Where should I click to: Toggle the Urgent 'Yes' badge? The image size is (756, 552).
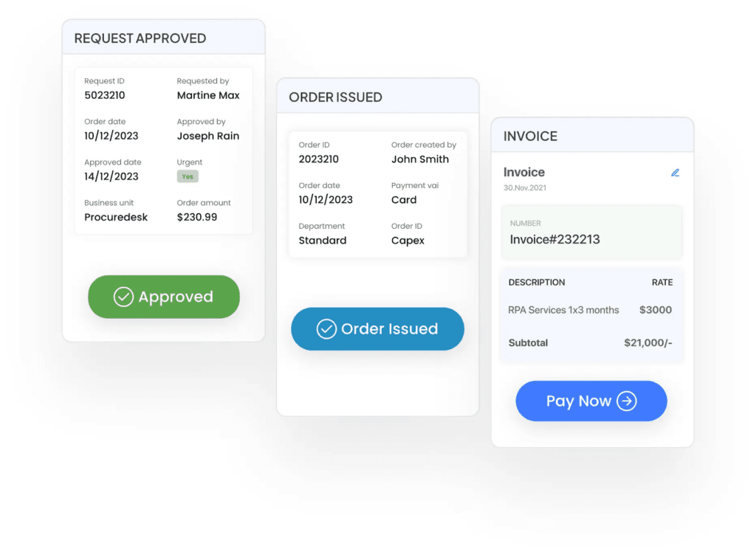[x=188, y=176]
